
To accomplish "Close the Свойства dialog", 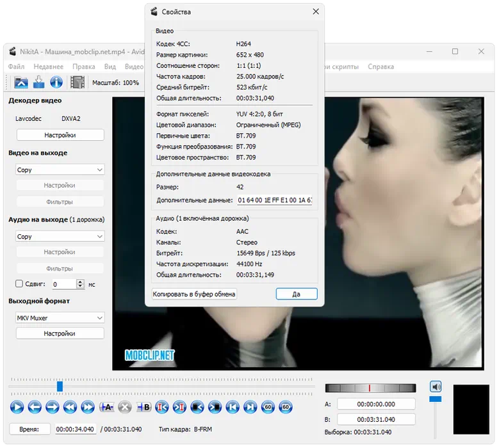I will [316, 12].
